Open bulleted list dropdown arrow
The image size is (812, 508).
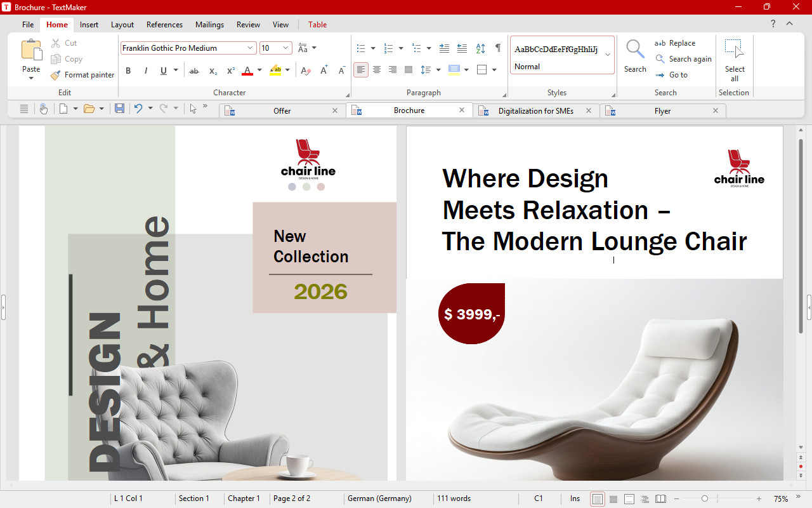(x=373, y=48)
